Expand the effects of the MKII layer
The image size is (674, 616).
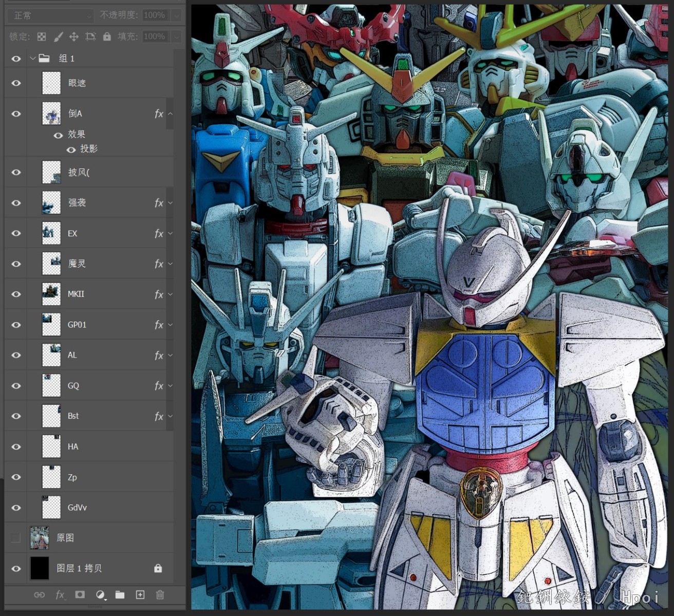coord(170,294)
